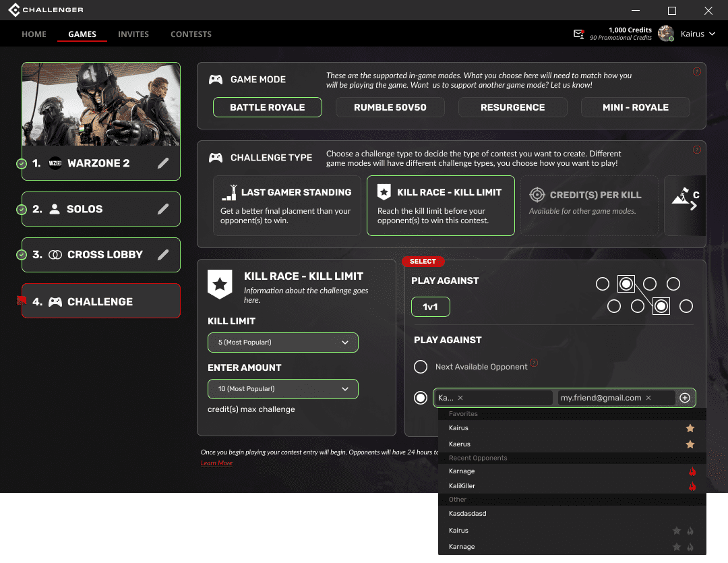
Task: Open the mail notifications icon
Action: coord(578,34)
